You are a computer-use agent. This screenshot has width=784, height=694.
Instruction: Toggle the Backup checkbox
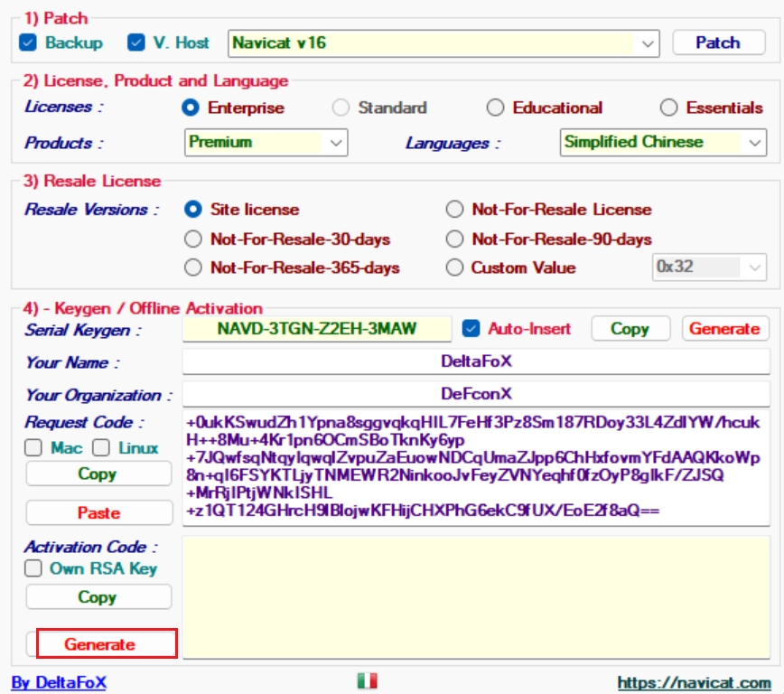(x=28, y=42)
